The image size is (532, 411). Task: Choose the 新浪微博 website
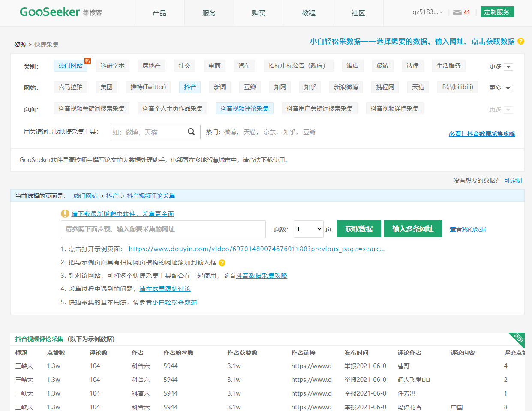point(346,87)
